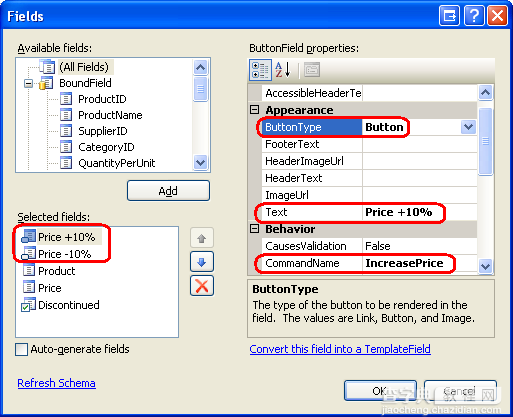Click the ProductName field icon
The width and height of the screenshot is (513, 417).
point(66,115)
